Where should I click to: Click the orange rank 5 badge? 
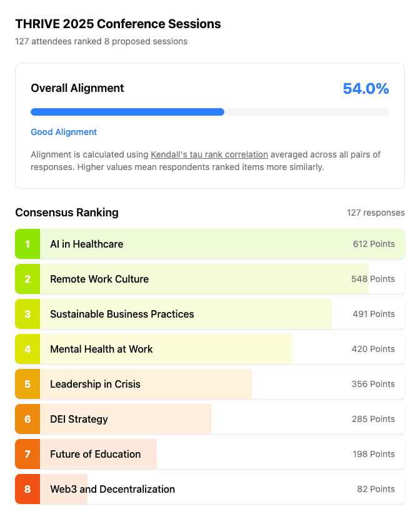pyautogui.click(x=26, y=384)
